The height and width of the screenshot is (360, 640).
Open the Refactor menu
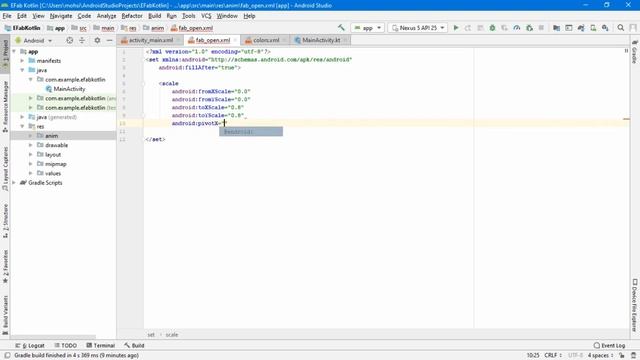(132, 16)
